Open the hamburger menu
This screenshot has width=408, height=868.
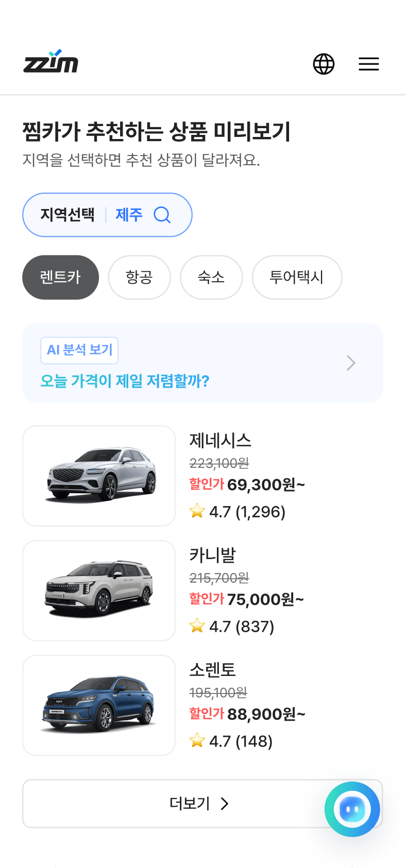(369, 64)
